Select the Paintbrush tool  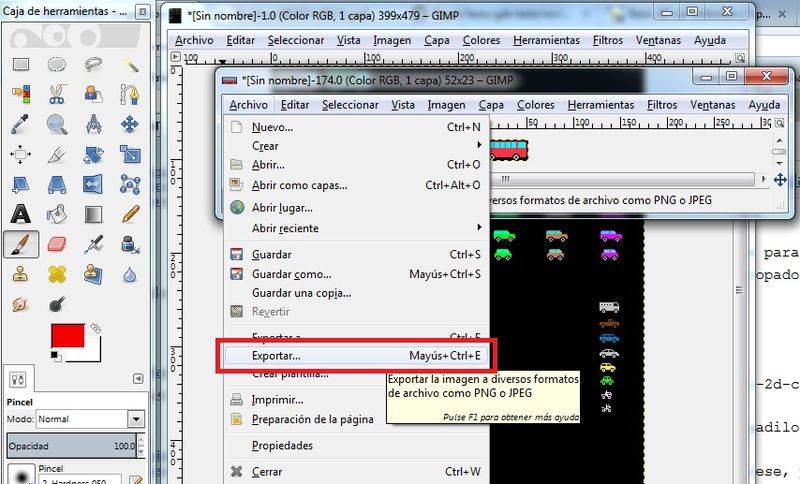click(x=21, y=244)
